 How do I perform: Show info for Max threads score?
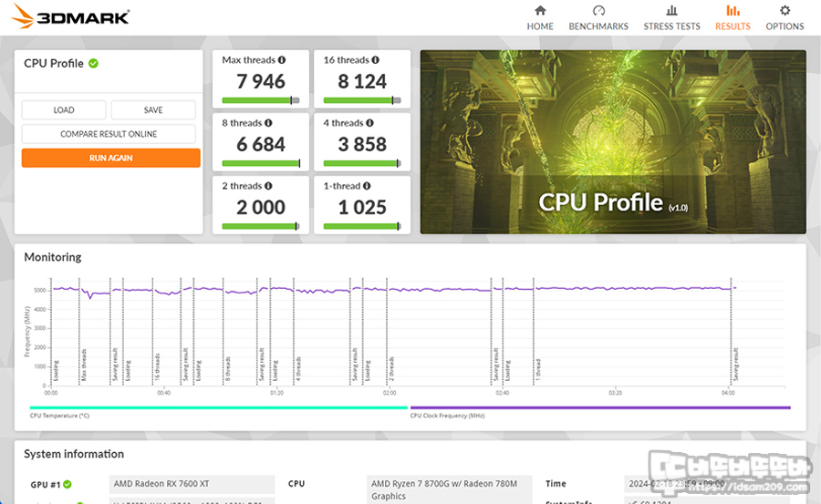(x=282, y=60)
